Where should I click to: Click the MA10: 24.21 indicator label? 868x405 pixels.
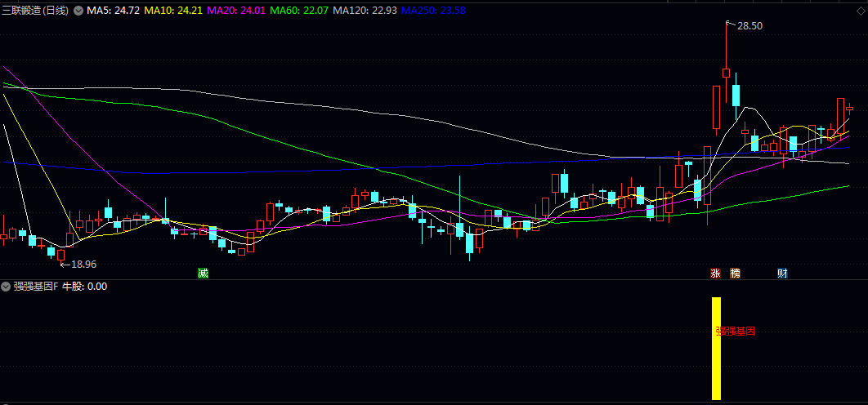[174, 11]
